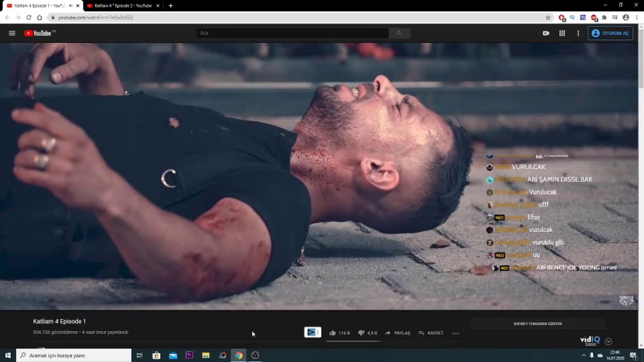Go forward in browser history
The height and width of the screenshot is (362, 644).
click(x=18, y=18)
